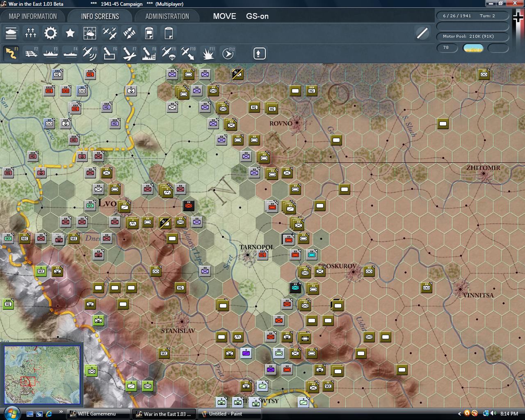Image resolution: width=525 pixels, height=420 pixels.
Task: Open the MAP INFORMATION menu
Action: pos(33,16)
